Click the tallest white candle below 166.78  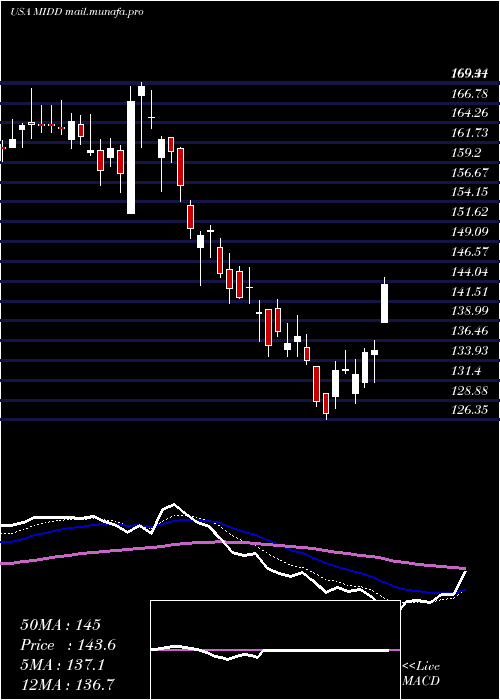tap(131, 157)
